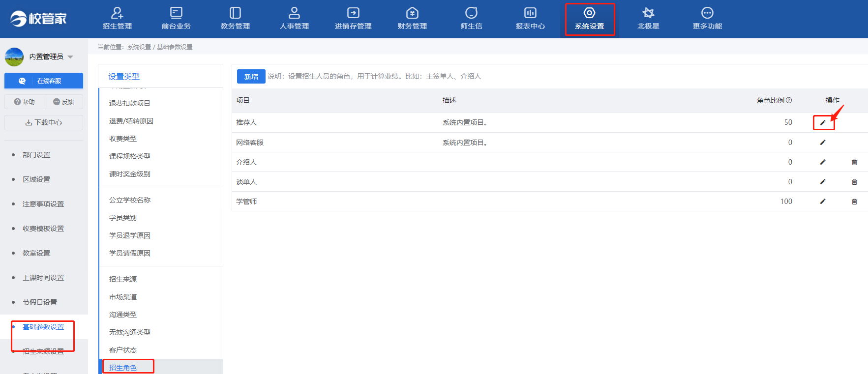Screen dimensions: 868x374
Task: Select 学员类别 setting type
Action: click(x=123, y=218)
